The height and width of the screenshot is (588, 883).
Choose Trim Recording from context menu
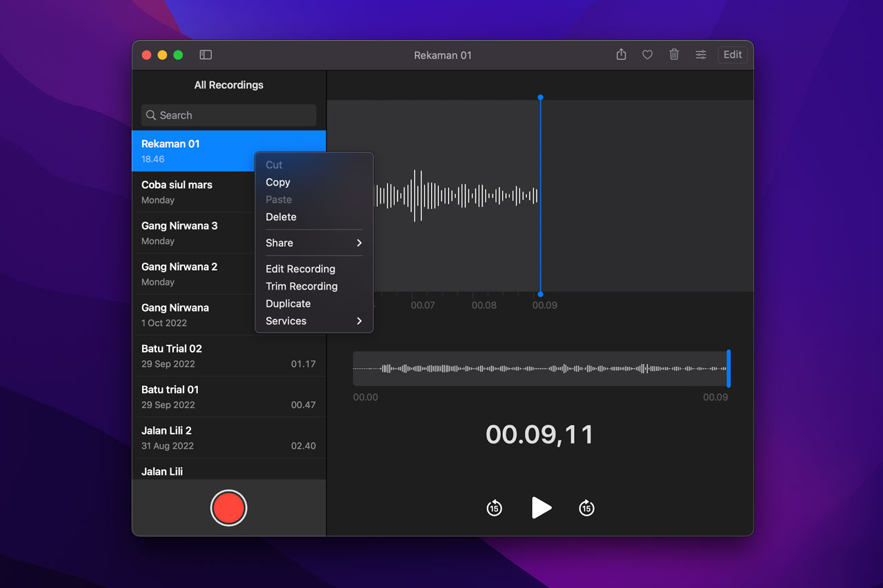click(x=301, y=286)
